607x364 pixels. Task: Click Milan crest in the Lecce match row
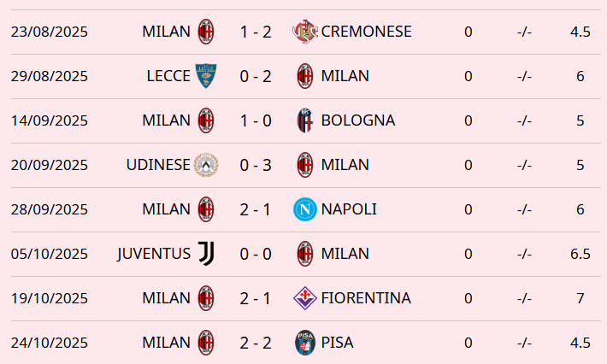[305, 76]
